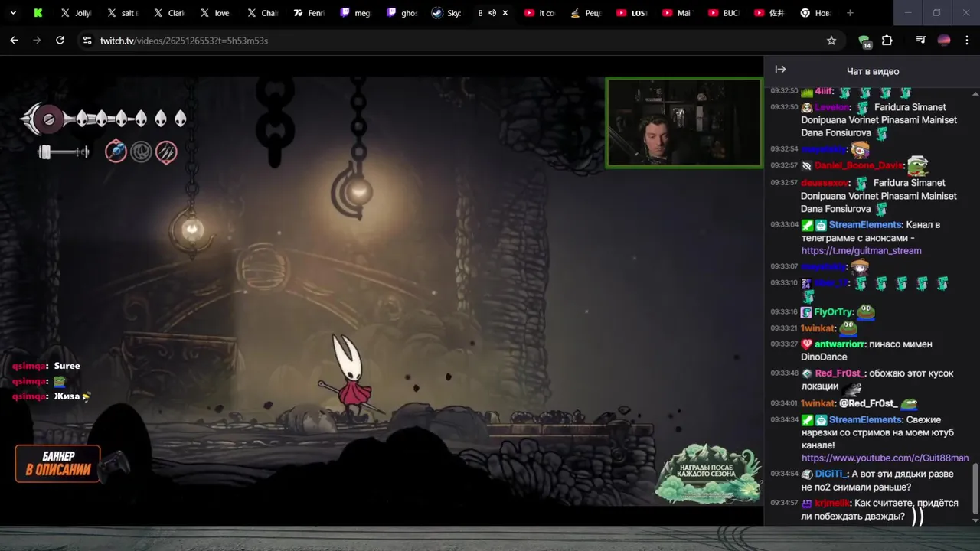The image size is (980, 551).
Task: Jump to the 09:34:54 chat timestamp
Action: (784, 474)
